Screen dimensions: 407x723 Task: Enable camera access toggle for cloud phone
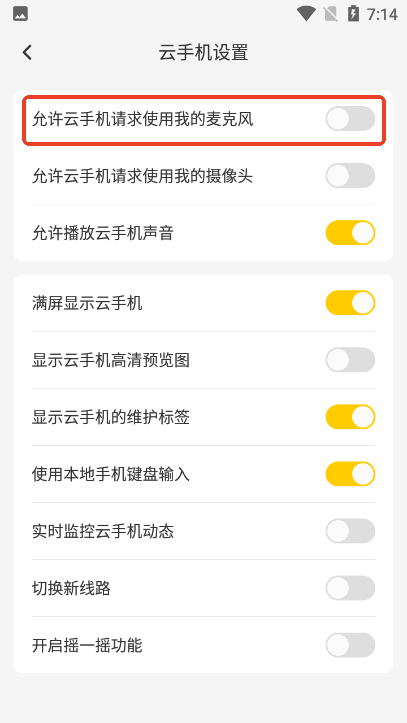coord(350,176)
